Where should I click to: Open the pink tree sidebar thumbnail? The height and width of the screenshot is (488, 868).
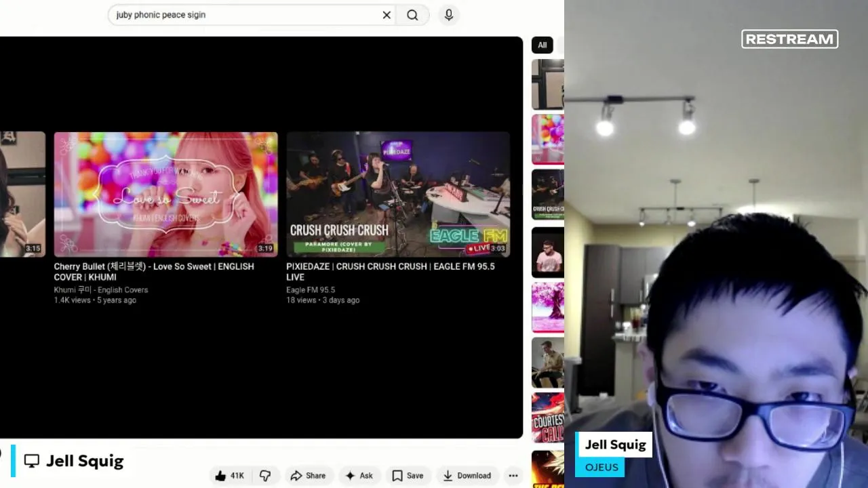tap(548, 308)
